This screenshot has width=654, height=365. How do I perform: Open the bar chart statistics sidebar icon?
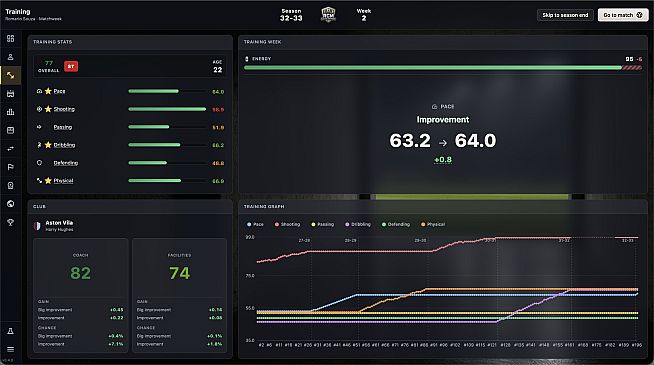point(10,112)
